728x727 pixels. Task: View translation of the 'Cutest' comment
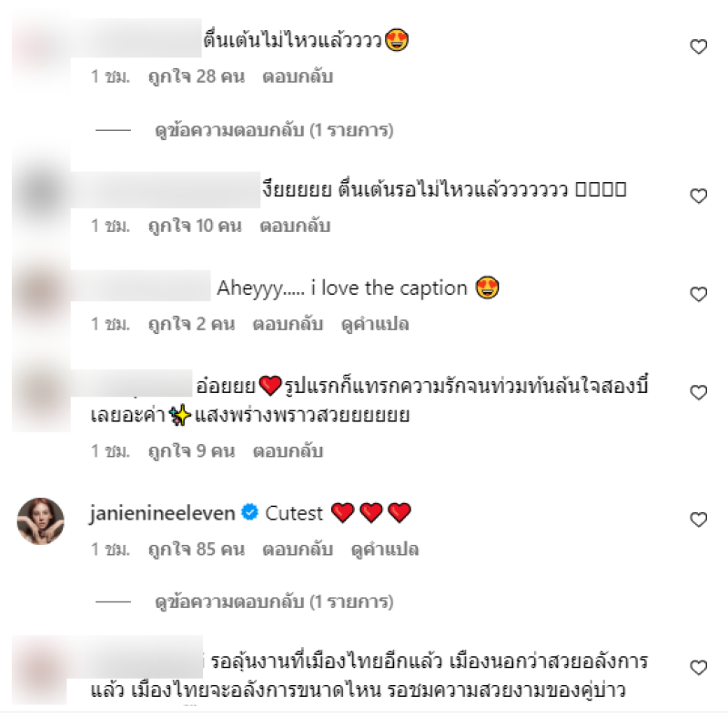(x=385, y=550)
